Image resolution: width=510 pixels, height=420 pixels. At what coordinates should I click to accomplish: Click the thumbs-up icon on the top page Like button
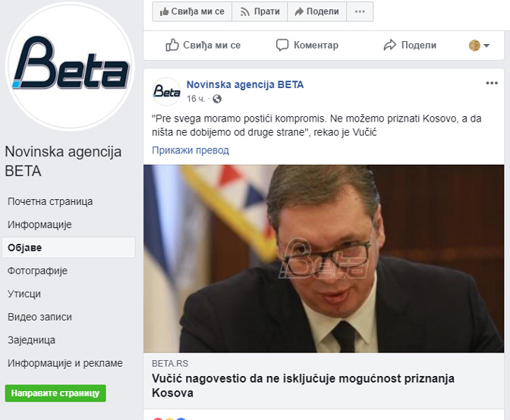tap(164, 11)
